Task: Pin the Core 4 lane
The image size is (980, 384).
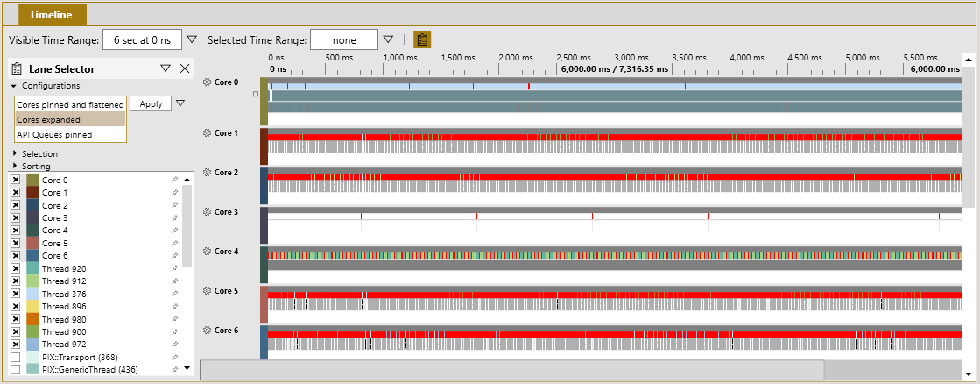Action: point(175,231)
